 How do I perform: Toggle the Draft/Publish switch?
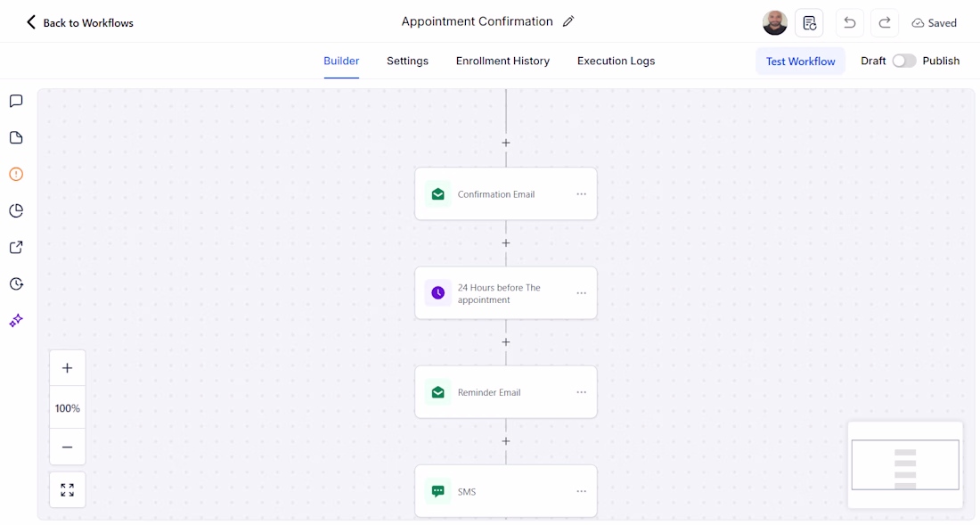coord(903,61)
